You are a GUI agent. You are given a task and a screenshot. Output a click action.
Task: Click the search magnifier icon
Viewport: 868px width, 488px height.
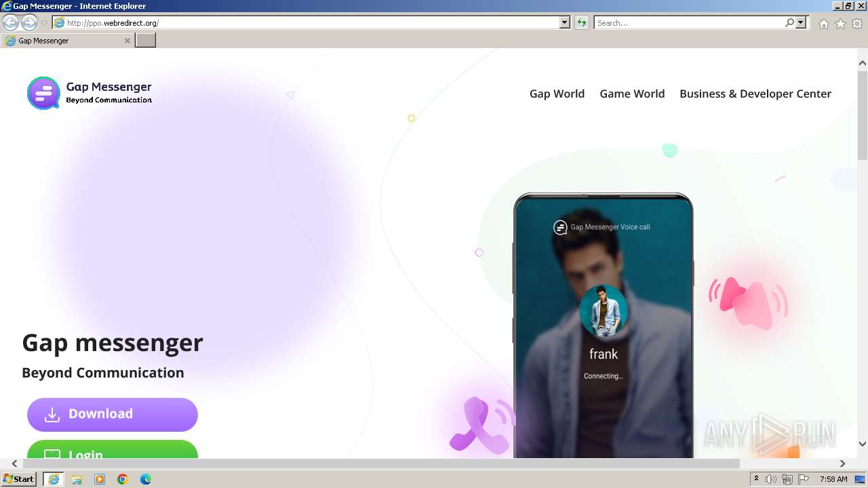pos(789,23)
